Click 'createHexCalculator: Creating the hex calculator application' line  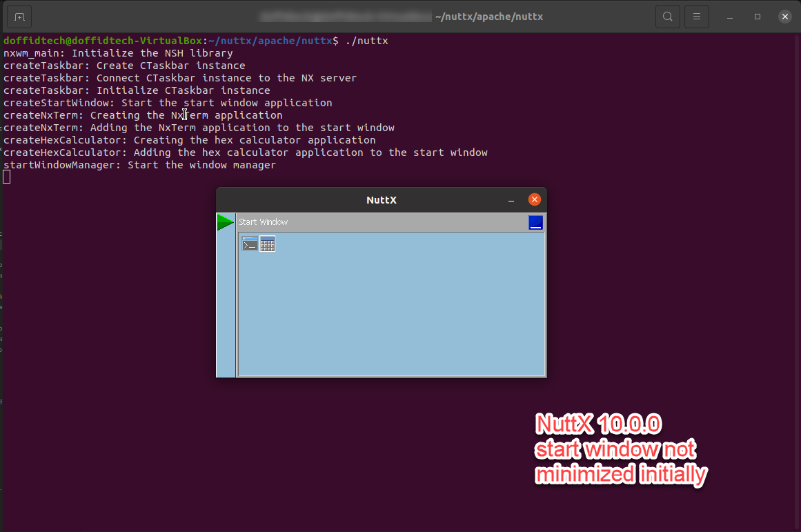tap(190, 140)
